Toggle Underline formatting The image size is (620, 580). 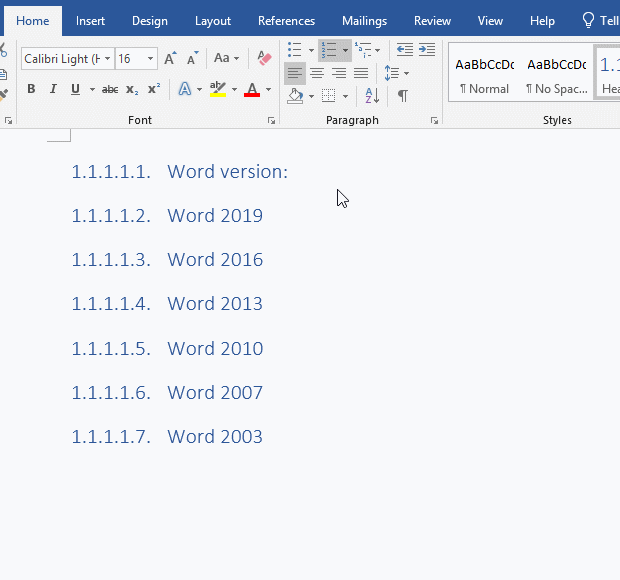pyautogui.click(x=75, y=89)
